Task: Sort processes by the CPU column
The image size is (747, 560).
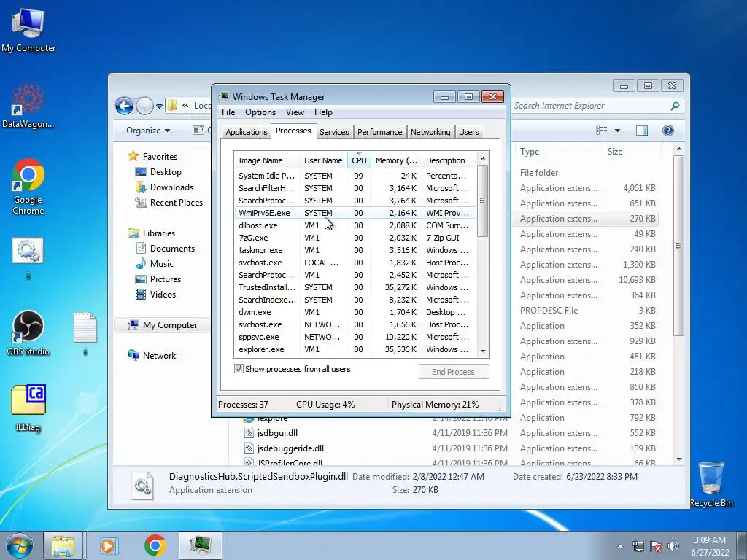Action: 359,160
